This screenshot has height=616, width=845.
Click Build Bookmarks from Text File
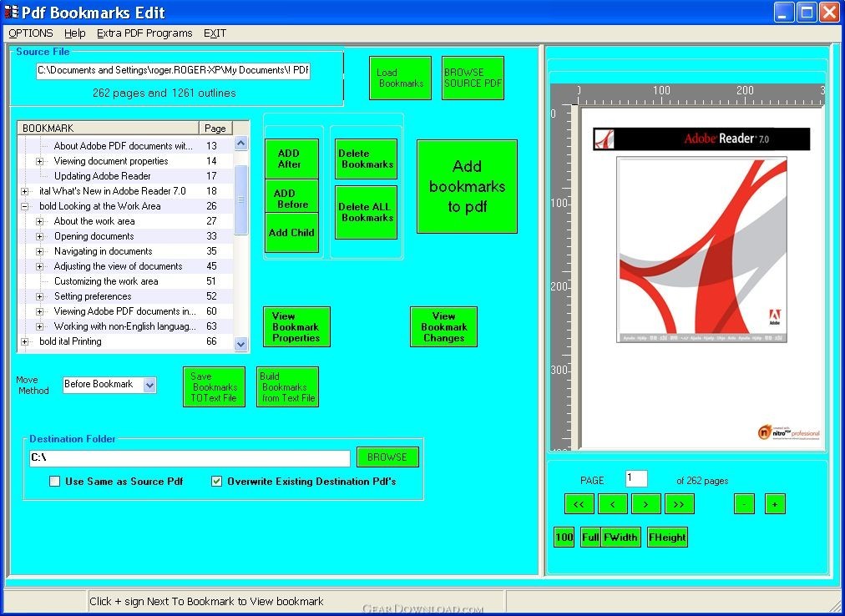click(287, 387)
